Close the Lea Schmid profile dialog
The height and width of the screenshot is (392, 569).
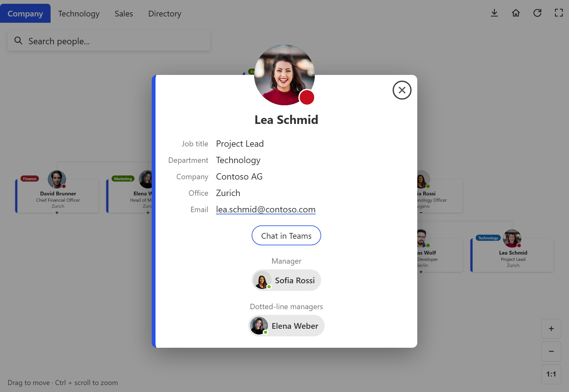[402, 90]
